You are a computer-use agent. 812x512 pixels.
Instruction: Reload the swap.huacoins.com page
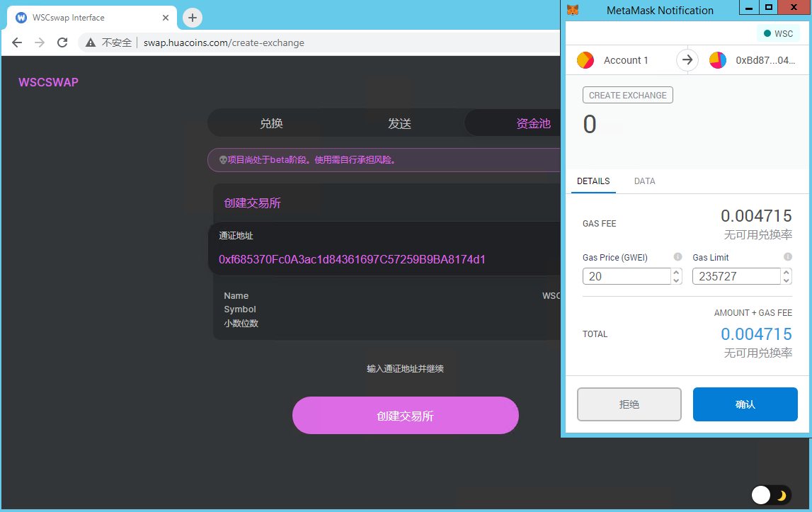click(62, 42)
